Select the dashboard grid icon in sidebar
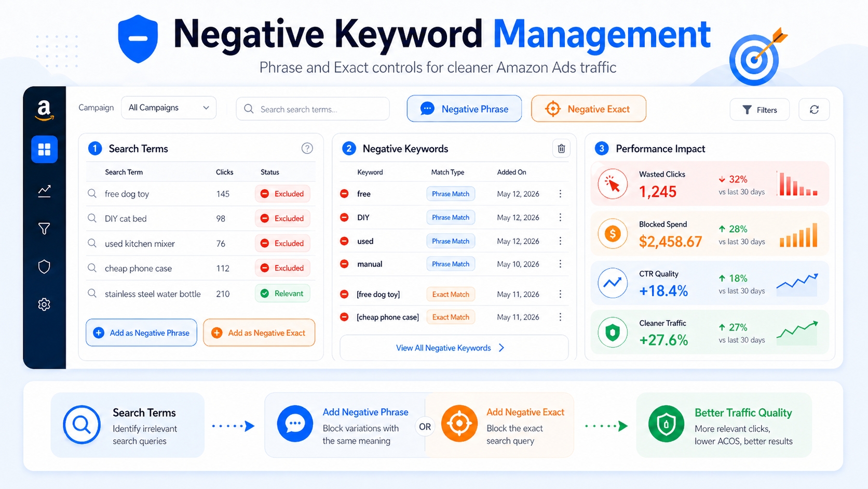 (x=44, y=149)
